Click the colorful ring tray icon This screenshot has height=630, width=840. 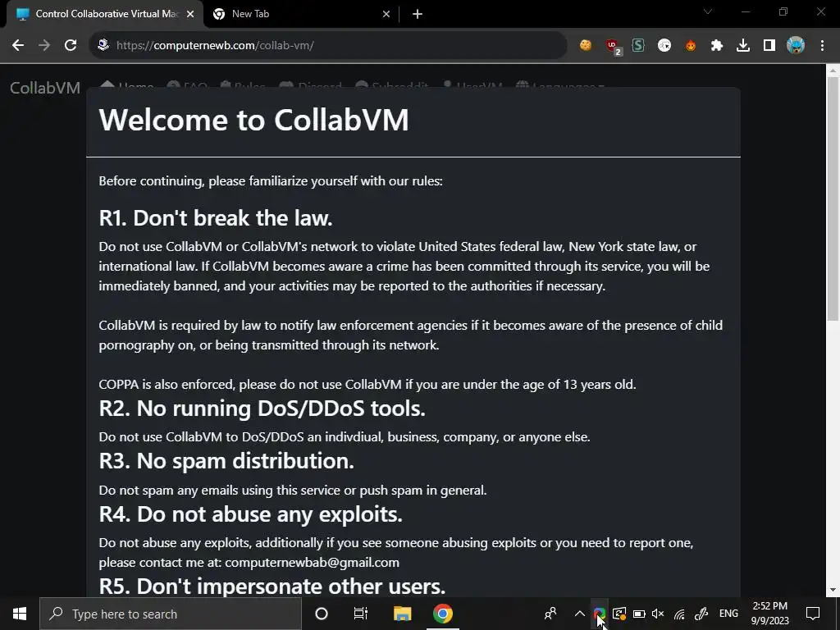click(599, 614)
